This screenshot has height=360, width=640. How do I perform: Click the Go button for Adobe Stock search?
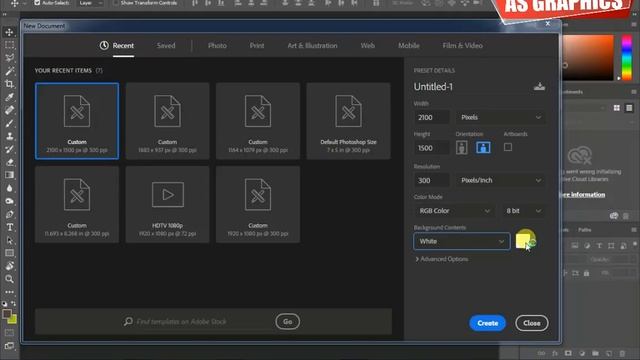(x=287, y=322)
